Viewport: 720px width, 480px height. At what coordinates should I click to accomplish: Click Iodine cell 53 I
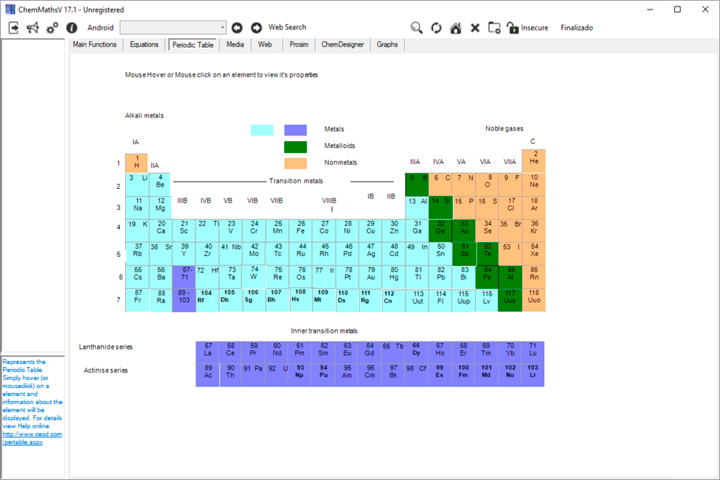tap(511, 254)
